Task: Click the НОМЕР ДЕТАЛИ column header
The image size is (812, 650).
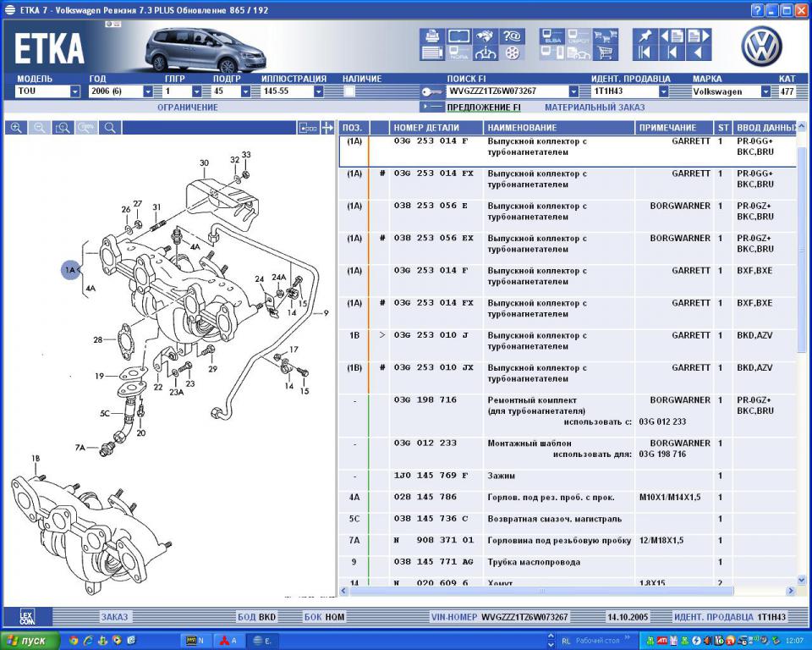Action: pos(436,128)
